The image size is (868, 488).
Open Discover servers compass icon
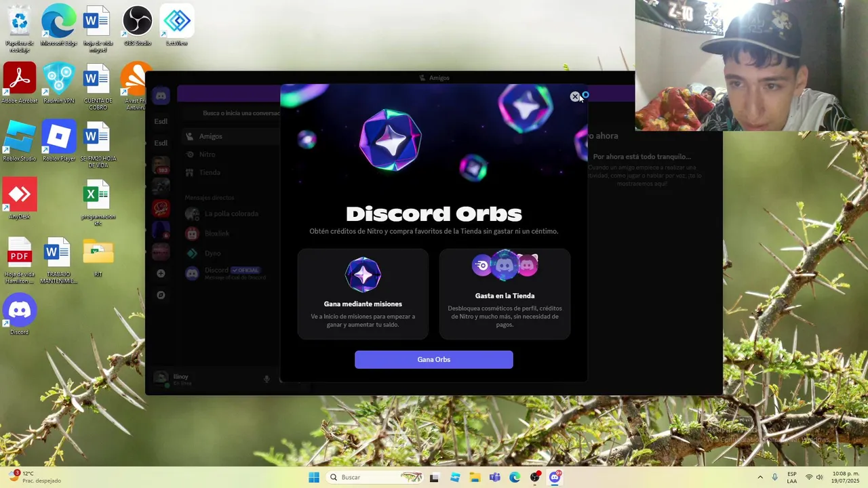(x=161, y=295)
